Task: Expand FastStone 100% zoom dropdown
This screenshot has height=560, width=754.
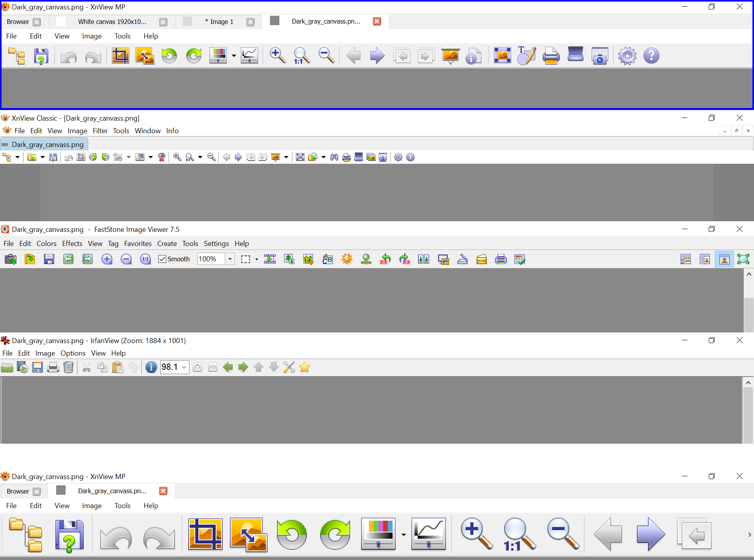Action: pos(230,259)
